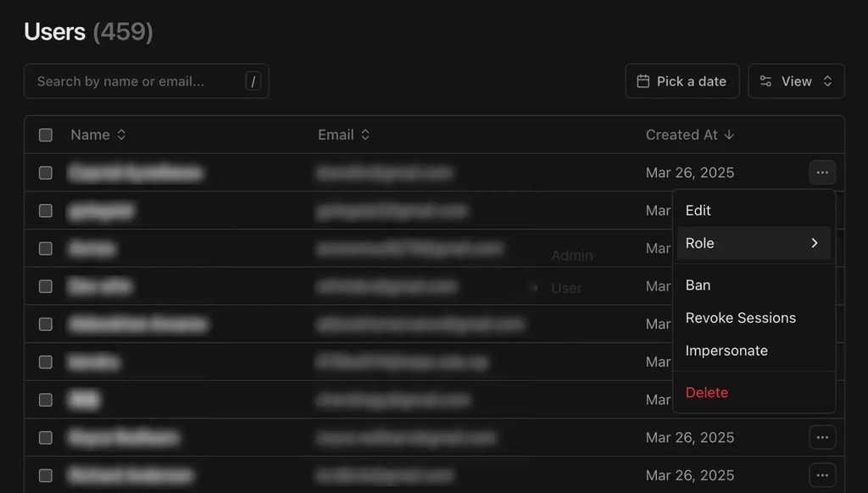Click the calendar icon in Pick a date
The width and height of the screenshot is (868, 493).
pos(643,81)
